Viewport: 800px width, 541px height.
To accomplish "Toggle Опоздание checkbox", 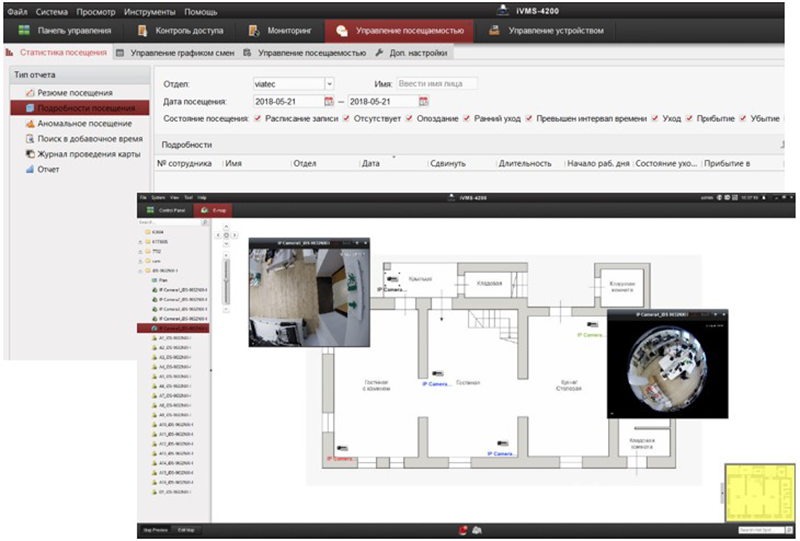I will point(409,118).
